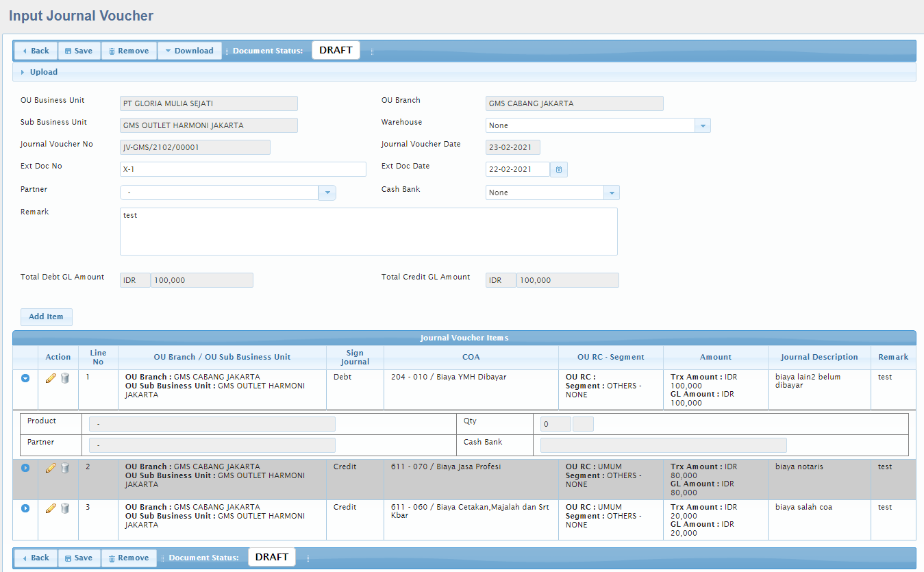Click the OU RC - Segment column header
This screenshot has width=924, height=572.
point(611,357)
